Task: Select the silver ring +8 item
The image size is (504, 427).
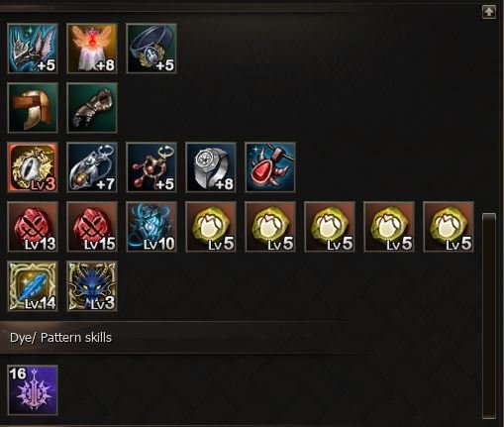Action: coord(211,167)
